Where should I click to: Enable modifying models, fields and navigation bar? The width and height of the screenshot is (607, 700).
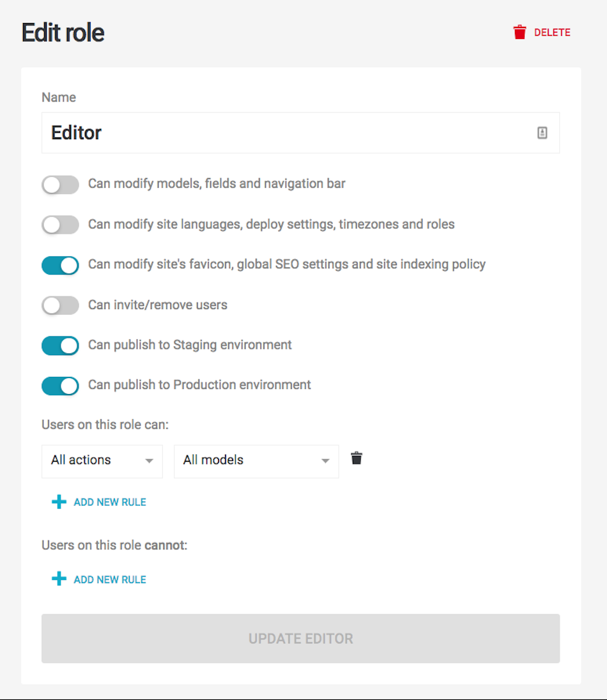(x=60, y=185)
